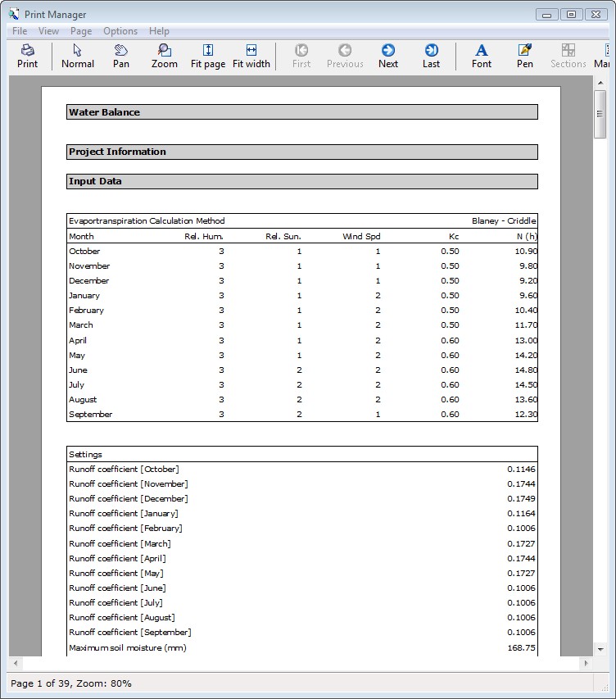Click the horizontal scrollbar left arrow
The height and width of the screenshot is (699, 616).
[16, 663]
